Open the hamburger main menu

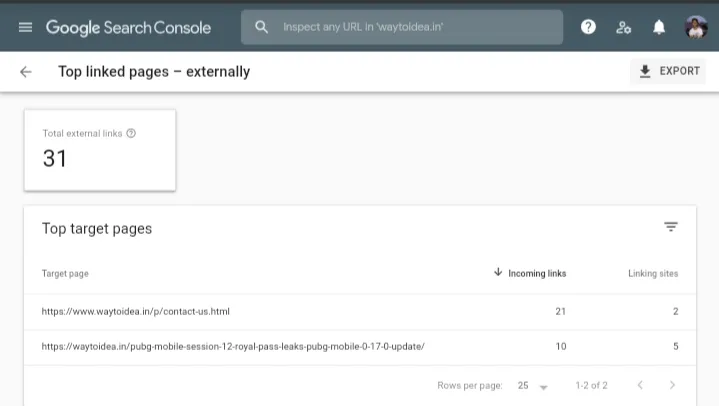pos(25,28)
